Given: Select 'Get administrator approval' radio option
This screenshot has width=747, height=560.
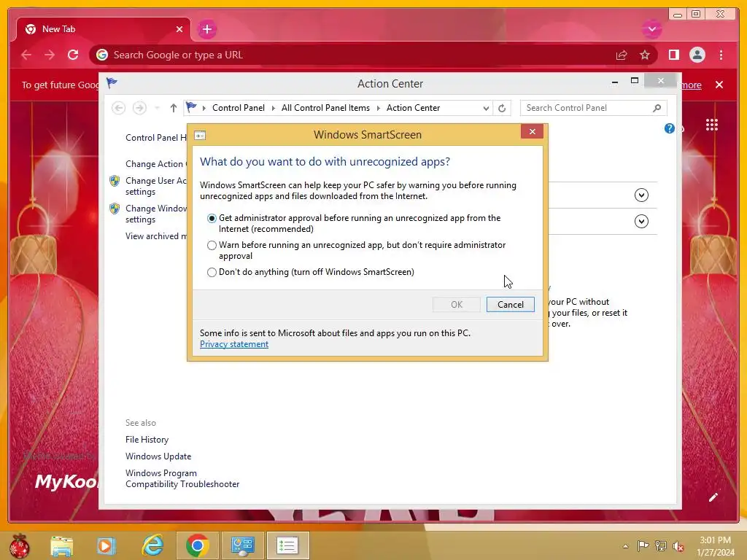Looking at the screenshot, I should (212, 218).
